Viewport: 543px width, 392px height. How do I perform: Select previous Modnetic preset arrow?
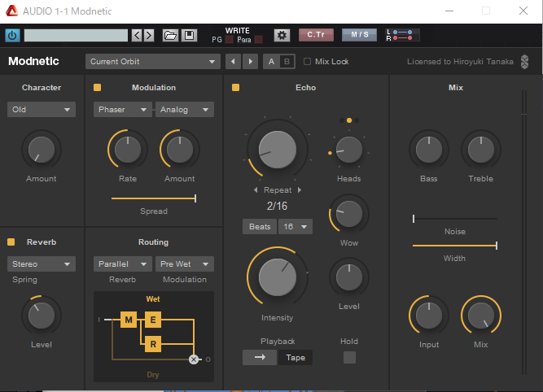pos(233,62)
